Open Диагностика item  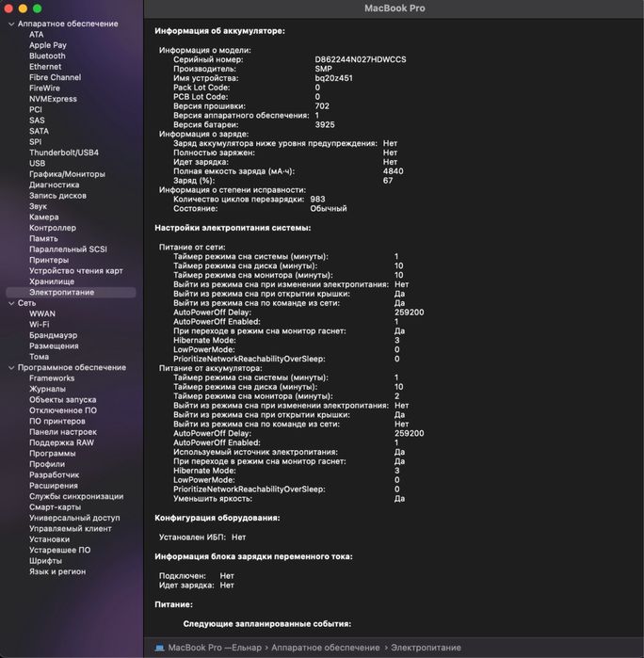point(55,185)
